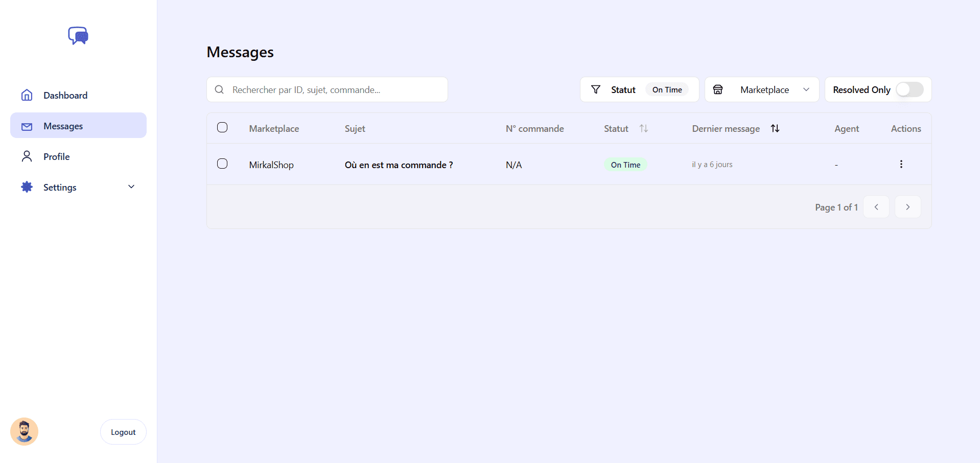This screenshot has height=463, width=980.
Task: Open the Dashboard via its home icon
Action: click(26, 95)
